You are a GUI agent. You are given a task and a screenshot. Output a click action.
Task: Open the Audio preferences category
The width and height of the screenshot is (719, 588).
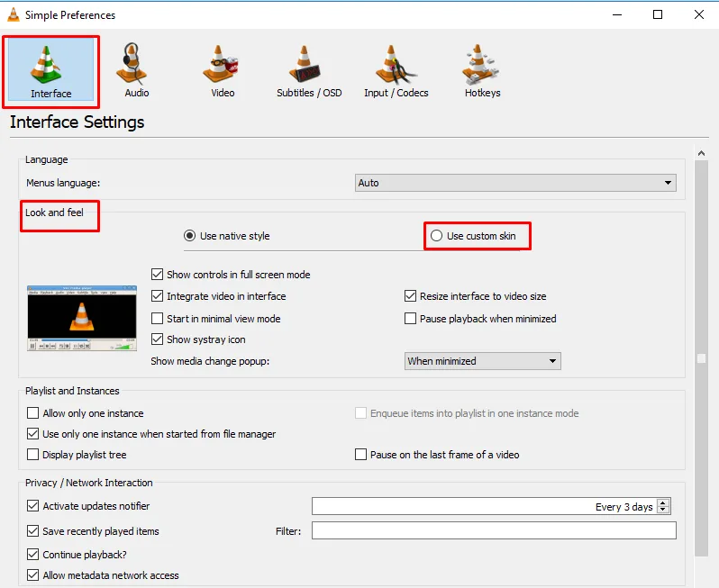point(137,70)
